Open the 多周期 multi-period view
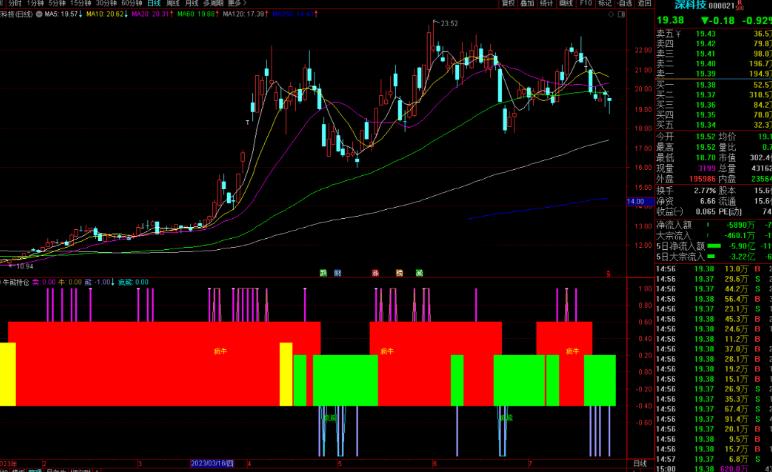Screen dimensions: 772x472 coord(213,3)
